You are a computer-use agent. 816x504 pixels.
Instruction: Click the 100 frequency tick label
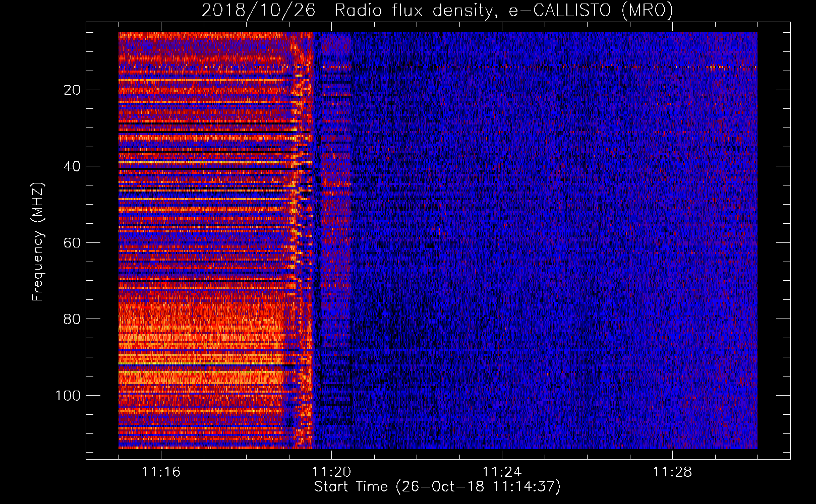tap(68, 396)
